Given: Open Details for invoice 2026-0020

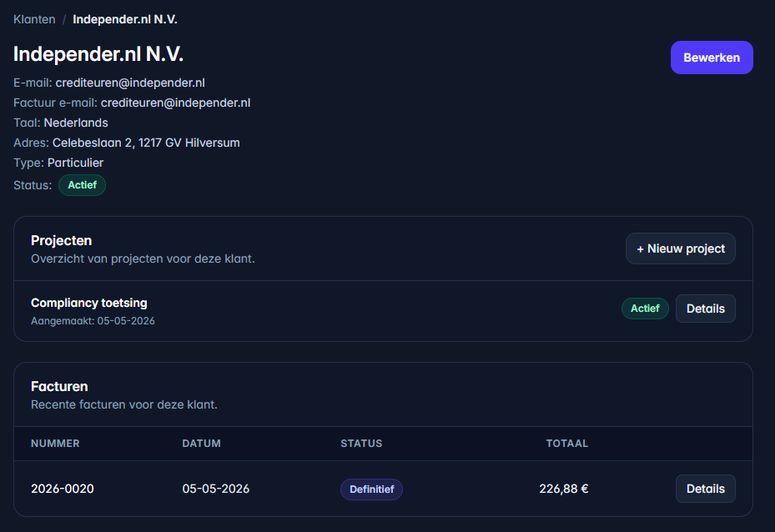Looking at the screenshot, I should point(705,489).
